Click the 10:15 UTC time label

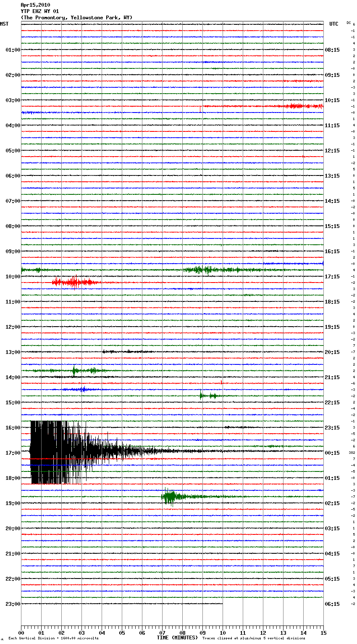click(x=332, y=100)
